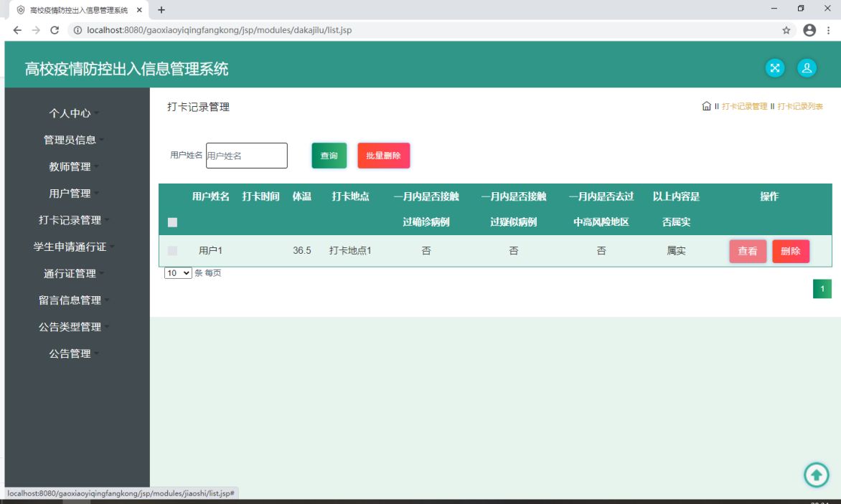Click the 打卡地点 column header
The width and height of the screenshot is (841, 504).
click(350, 196)
